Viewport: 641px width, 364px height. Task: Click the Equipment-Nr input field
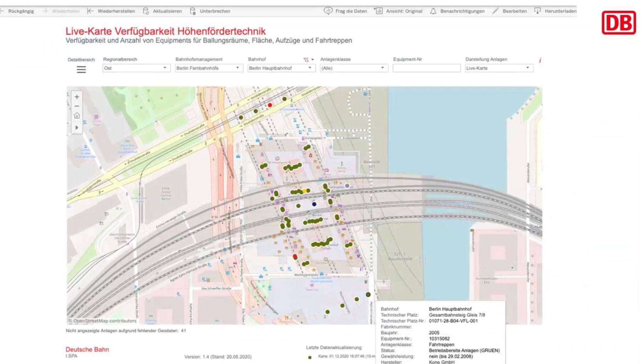426,68
